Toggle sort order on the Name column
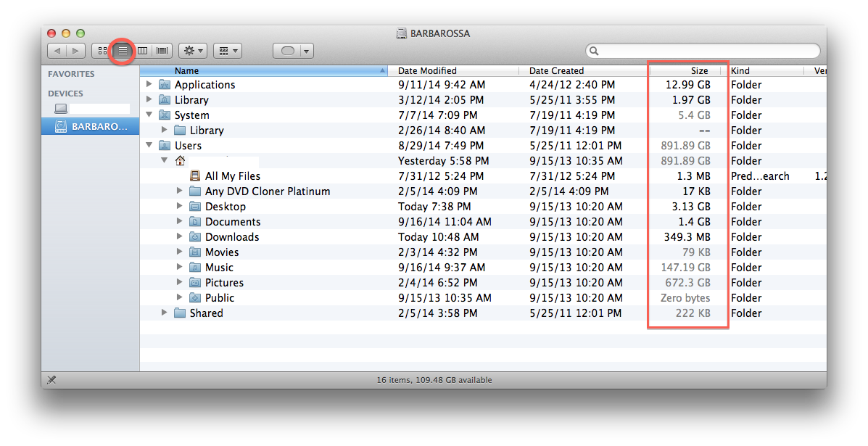The image size is (868, 446). (187, 70)
